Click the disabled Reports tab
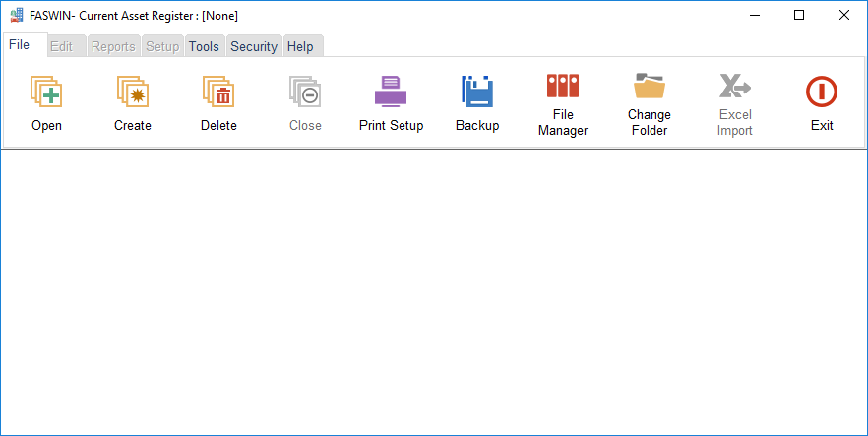 tap(113, 46)
